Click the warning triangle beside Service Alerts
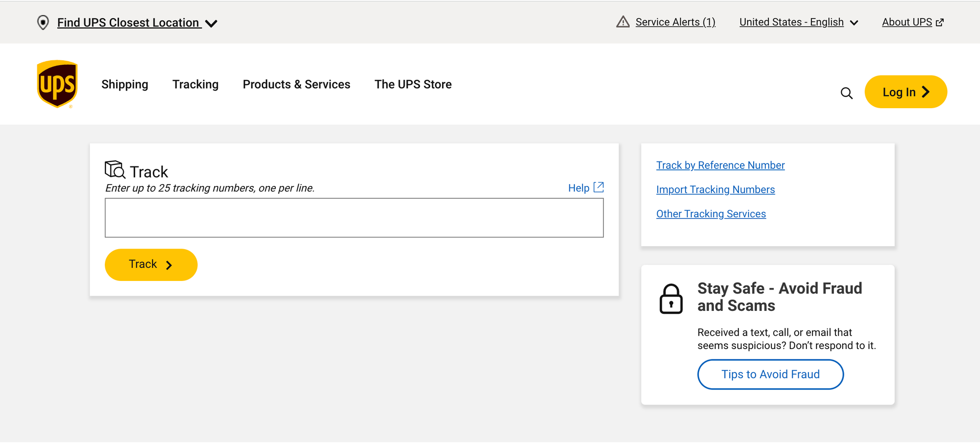Viewport: 980px width, 443px height. [622, 22]
